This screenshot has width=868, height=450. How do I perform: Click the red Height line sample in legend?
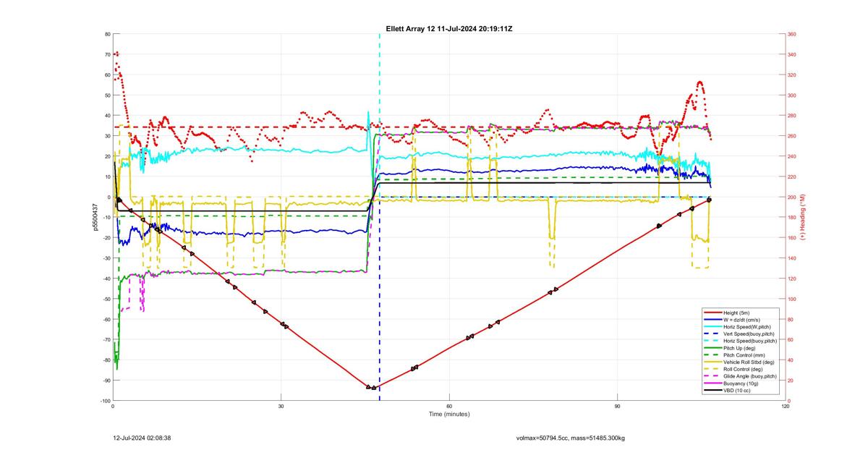pos(712,313)
